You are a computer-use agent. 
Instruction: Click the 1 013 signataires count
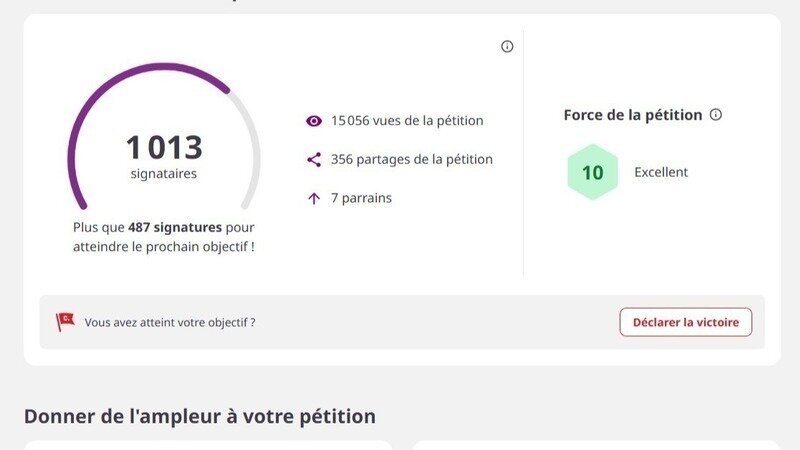164,156
